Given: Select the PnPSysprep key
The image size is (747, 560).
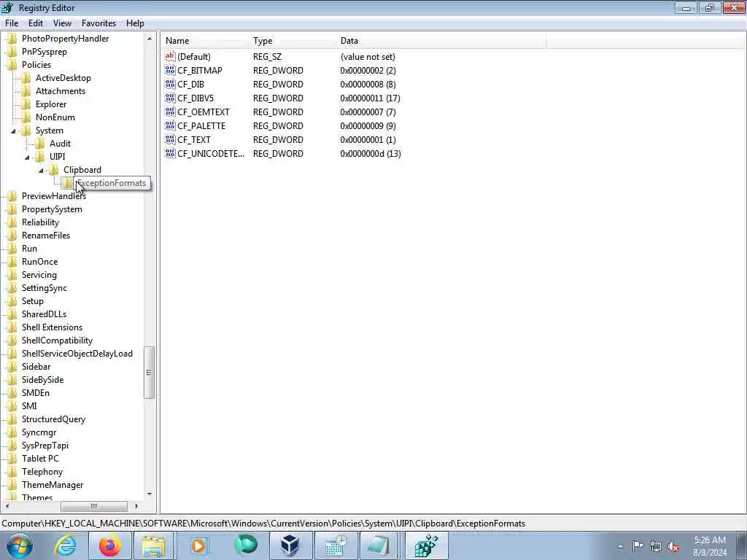Looking at the screenshot, I should (x=44, y=52).
